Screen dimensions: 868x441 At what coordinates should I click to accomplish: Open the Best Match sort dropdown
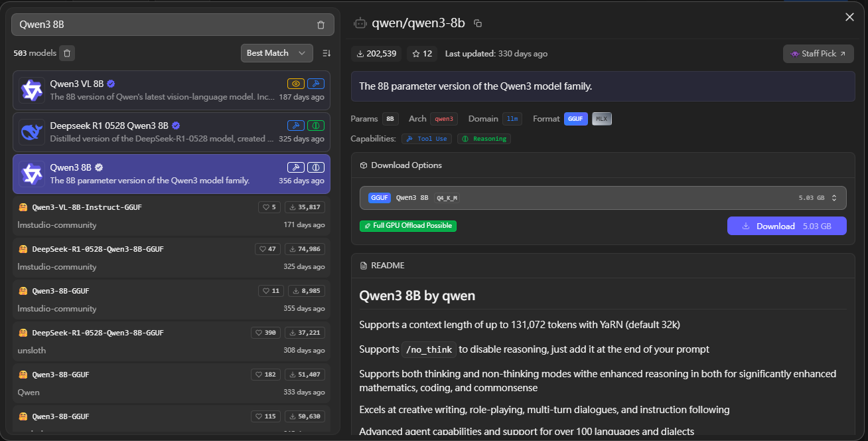(277, 53)
